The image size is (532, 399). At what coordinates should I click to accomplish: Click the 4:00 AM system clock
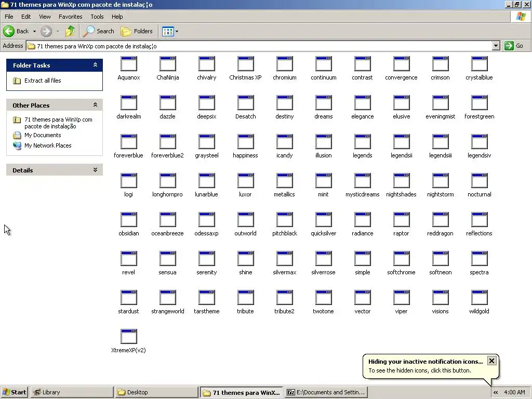tap(514, 392)
